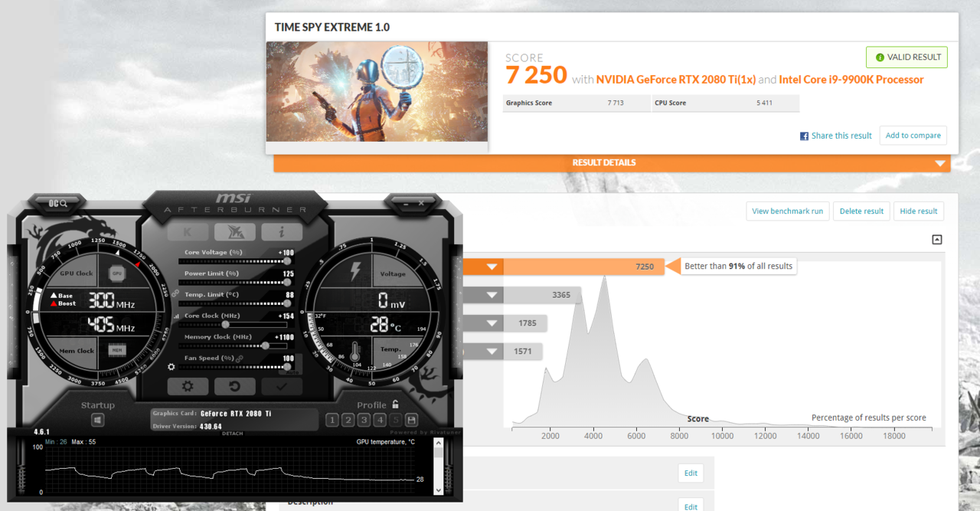This screenshot has height=511, width=980.
Task: Close the Afterburner window
Action: [x=421, y=203]
